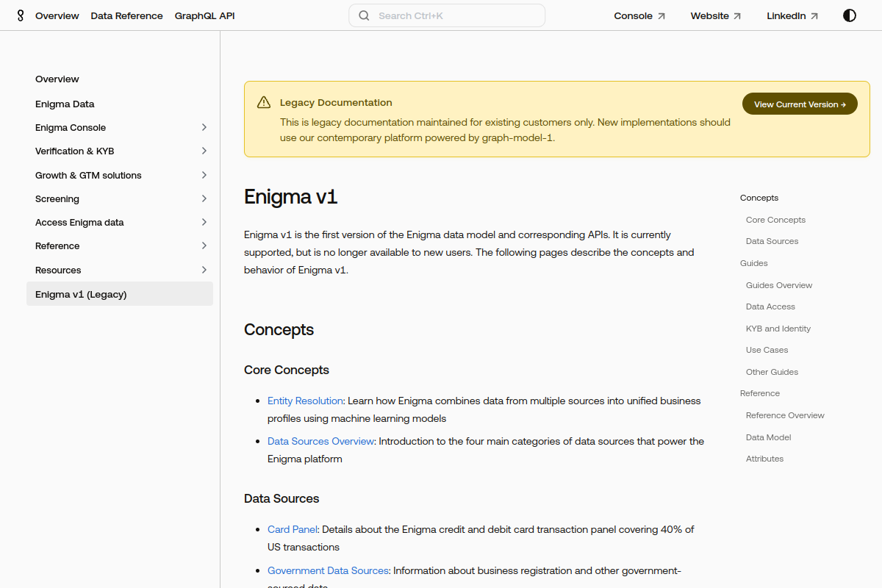Jump to Guides in table of contents
Screen dimensions: 882x588
point(754,263)
